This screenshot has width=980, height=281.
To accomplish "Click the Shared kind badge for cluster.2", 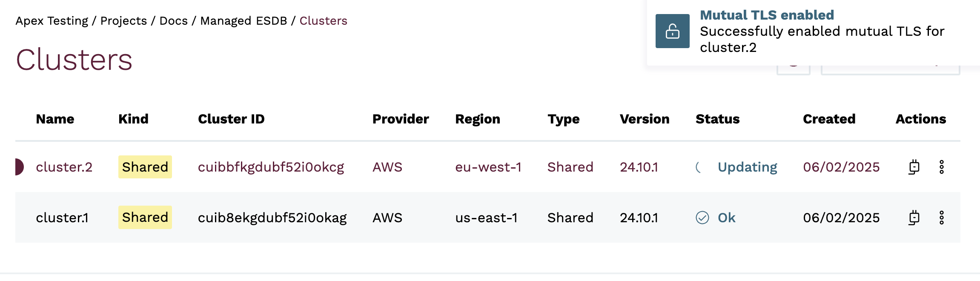I will (145, 167).
